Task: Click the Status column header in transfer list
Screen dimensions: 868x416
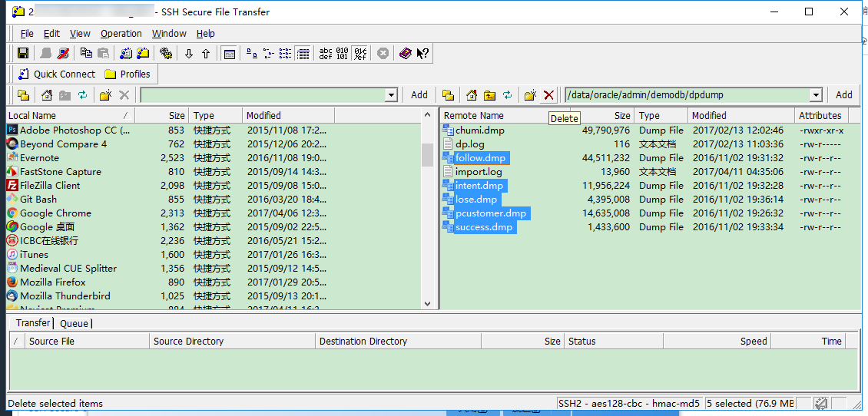Action: [613, 342]
